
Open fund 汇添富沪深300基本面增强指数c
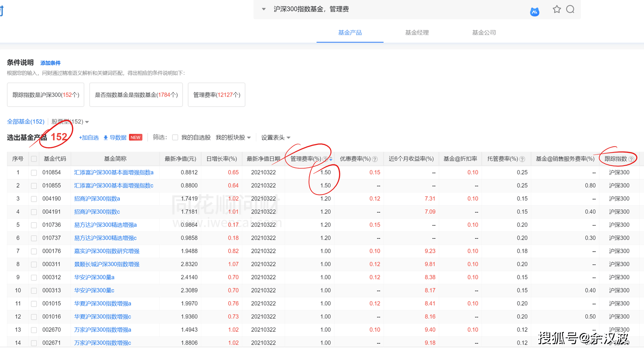coord(114,186)
